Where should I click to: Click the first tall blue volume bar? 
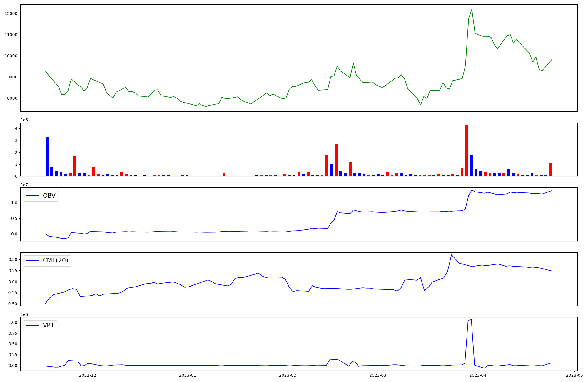[47, 156]
